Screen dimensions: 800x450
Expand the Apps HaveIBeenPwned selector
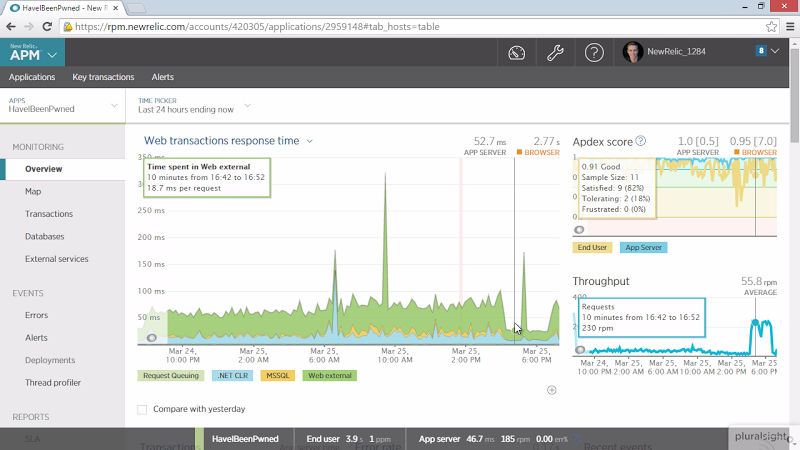[x=63, y=106]
